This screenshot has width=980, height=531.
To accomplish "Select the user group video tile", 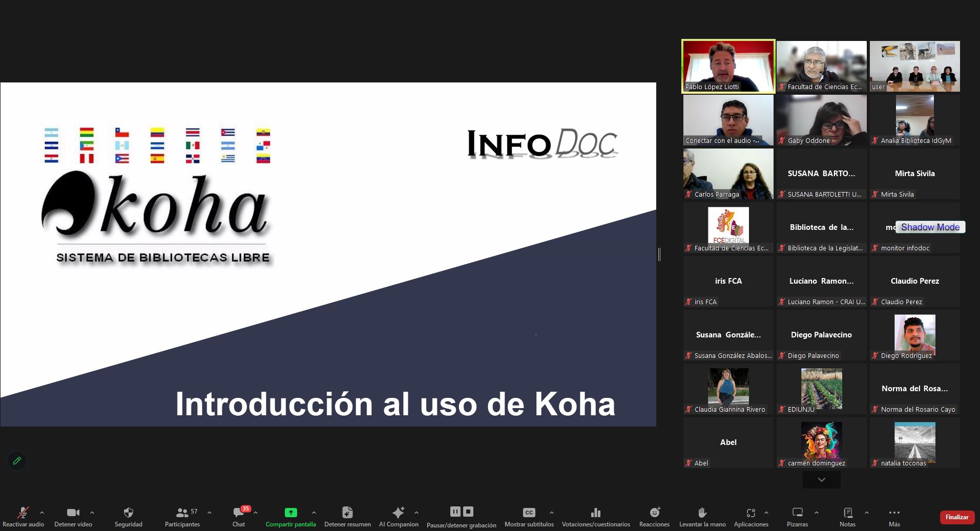I will [915, 67].
